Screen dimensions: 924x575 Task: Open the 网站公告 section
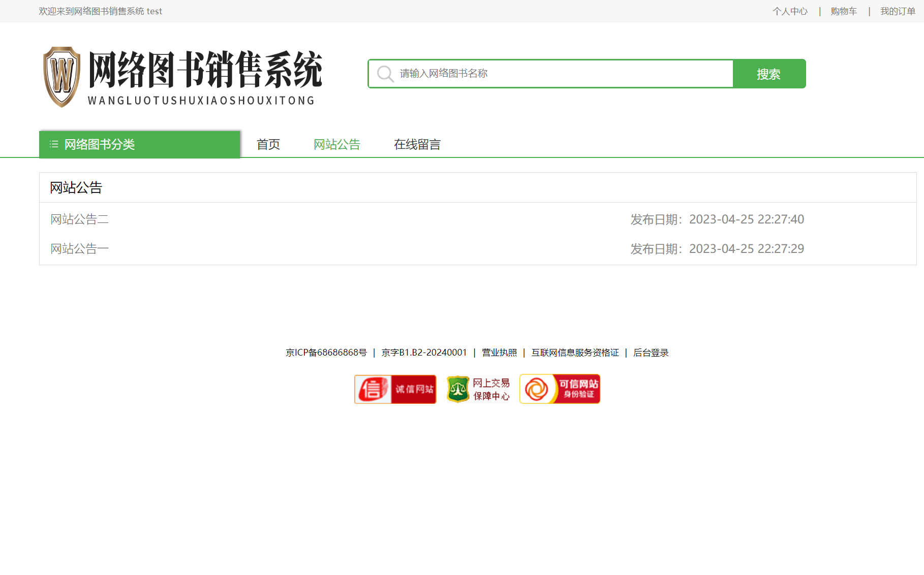[x=336, y=144]
